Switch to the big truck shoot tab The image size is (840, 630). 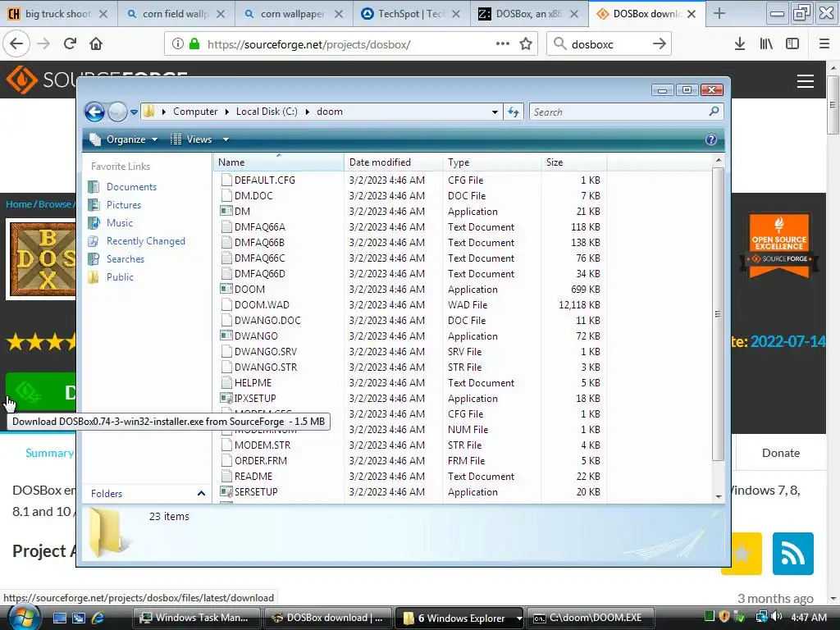pyautogui.click(x=58, y=14)
